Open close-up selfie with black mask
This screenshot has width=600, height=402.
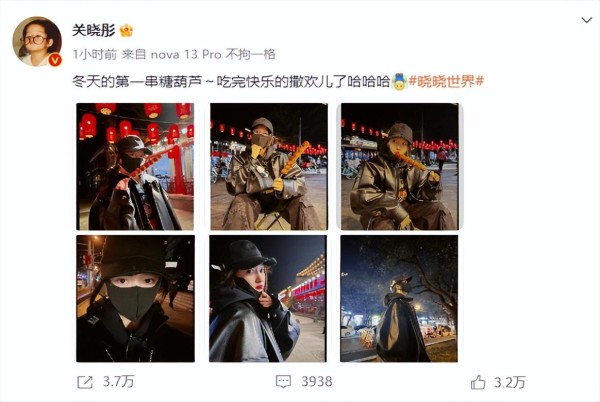pyautogui.click(x=135, y=298)
